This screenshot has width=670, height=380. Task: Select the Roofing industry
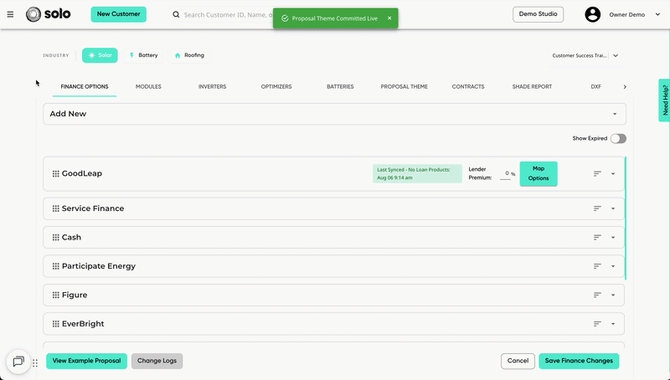click(189, 55)
